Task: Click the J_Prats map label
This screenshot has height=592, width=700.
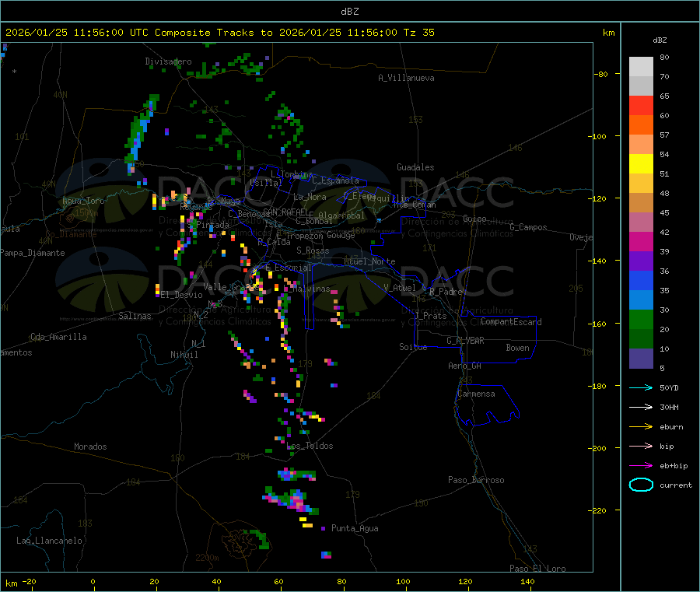Action: point(430,316)
